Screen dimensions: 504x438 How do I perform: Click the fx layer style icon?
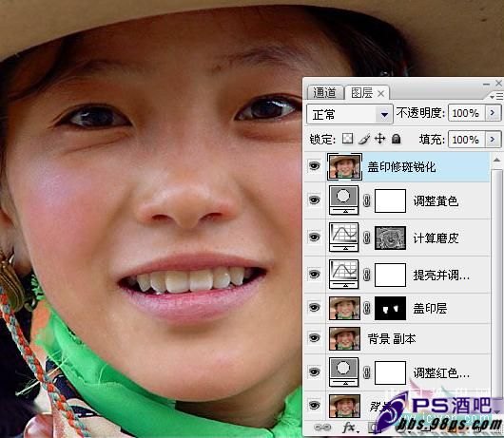[349, 428]
